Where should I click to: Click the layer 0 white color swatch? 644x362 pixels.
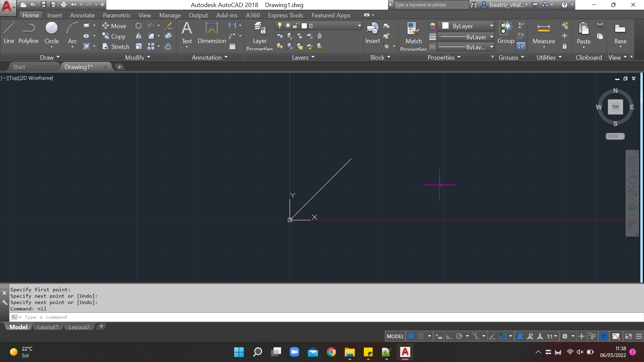tap(304, 26)
